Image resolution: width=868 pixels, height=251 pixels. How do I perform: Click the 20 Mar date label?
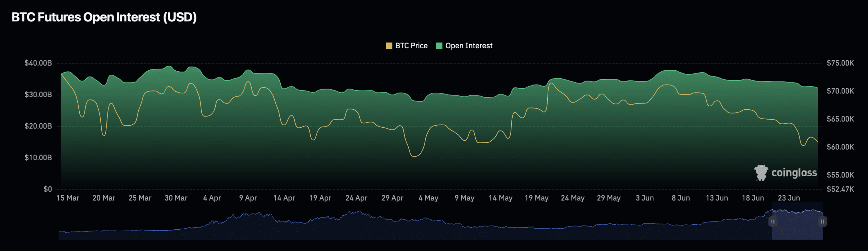click(104, 198)
